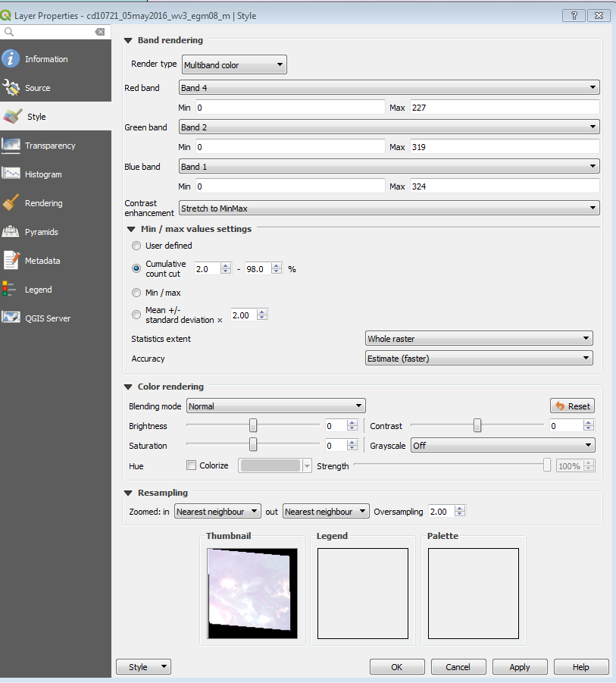Image resolution: width=616 pixels, height=683 pixels.
Task: Open the Rendering brush icon
Action: pos(11,203)
